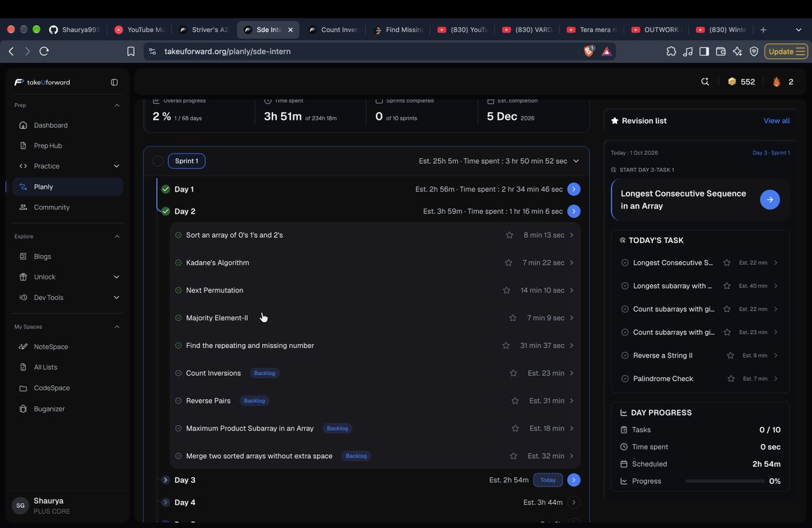The width and height of the screenshot is (812, 528).
Task: Toggle Day 1 completed checkmark
Action: pos(166,190)
